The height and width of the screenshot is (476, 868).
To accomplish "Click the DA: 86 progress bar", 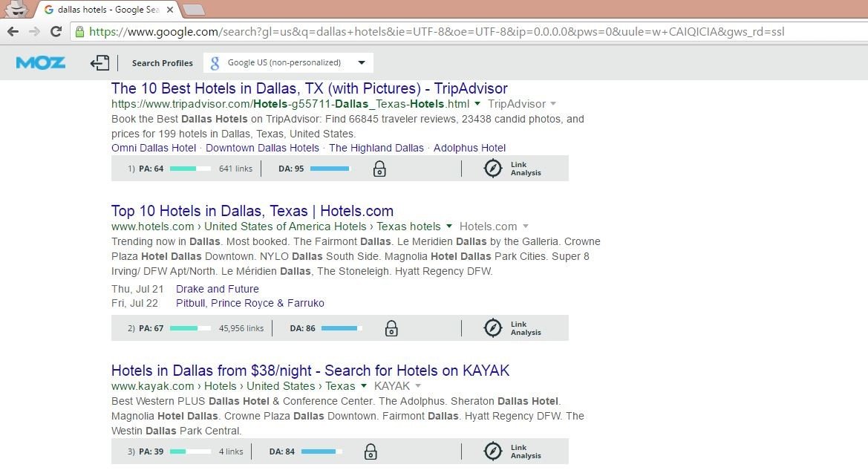I will (342, 328).
